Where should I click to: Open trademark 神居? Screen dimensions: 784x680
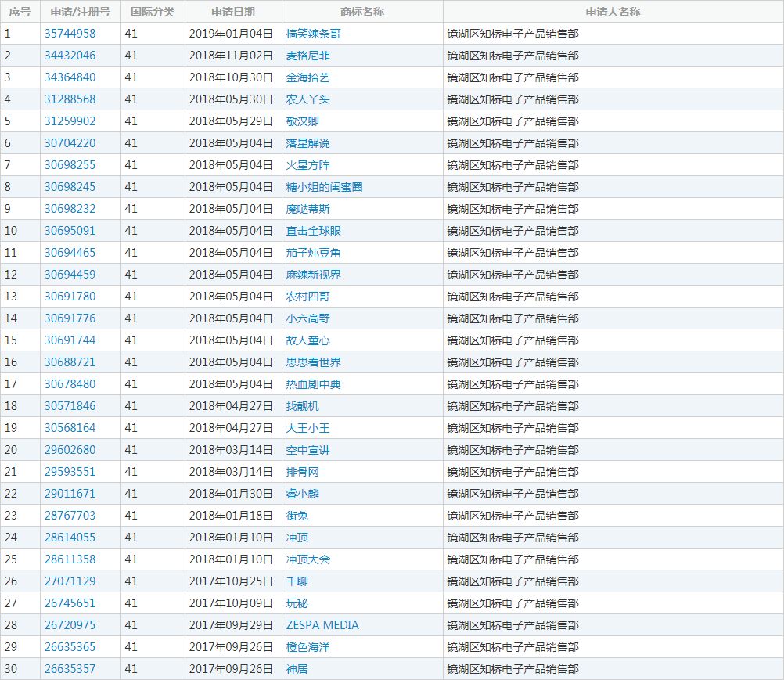pos(297,669)
